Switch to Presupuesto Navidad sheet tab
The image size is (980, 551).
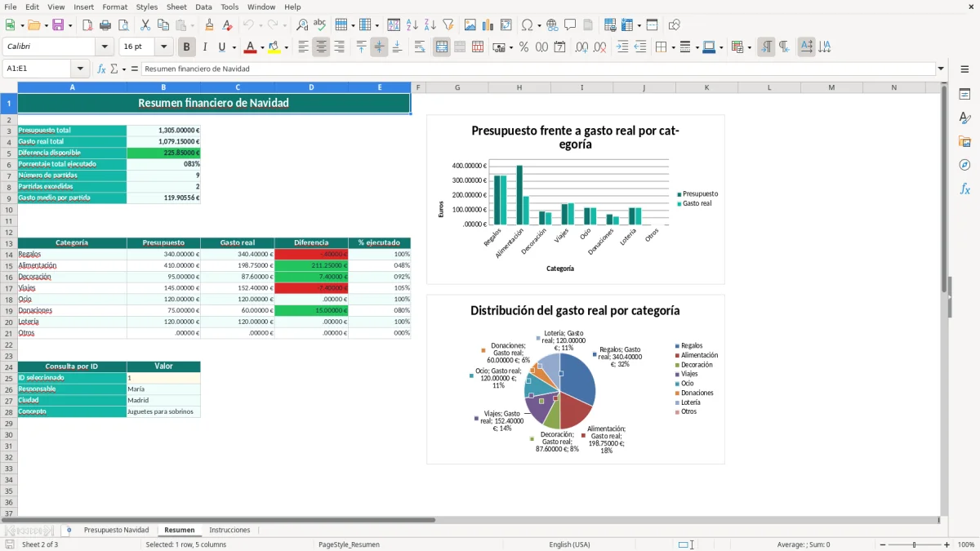click(116, 530)
